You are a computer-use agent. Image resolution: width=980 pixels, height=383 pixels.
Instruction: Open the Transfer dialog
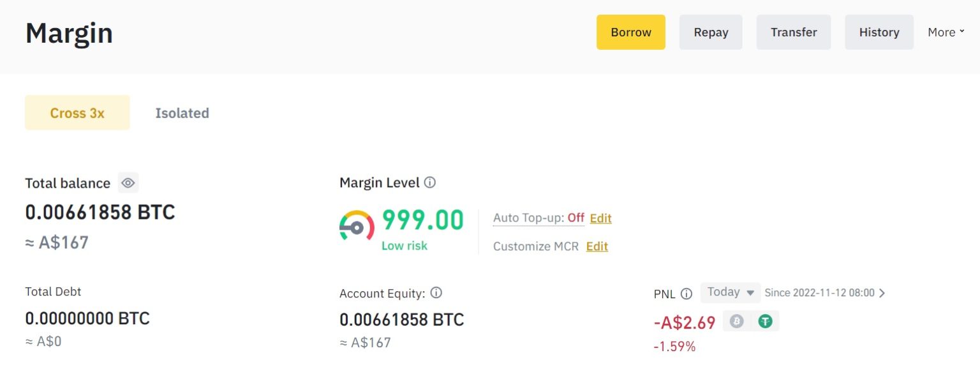tap(793, 32)
